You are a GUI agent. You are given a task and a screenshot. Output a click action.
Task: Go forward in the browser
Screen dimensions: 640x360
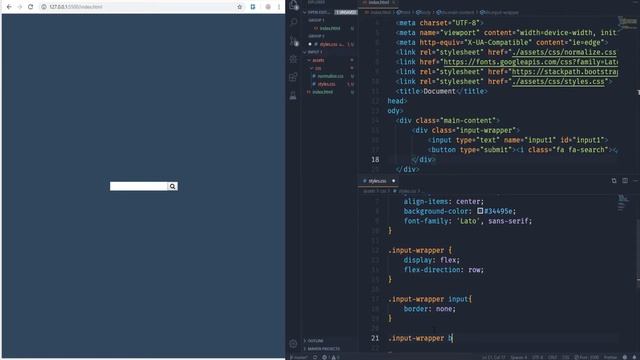[x=20, y=7]
